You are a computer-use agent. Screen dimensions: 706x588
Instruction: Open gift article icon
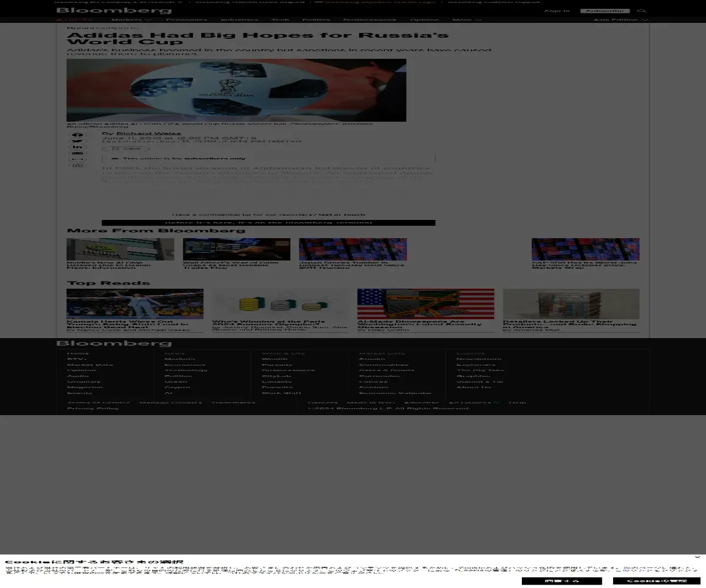(x=78, y=165)
